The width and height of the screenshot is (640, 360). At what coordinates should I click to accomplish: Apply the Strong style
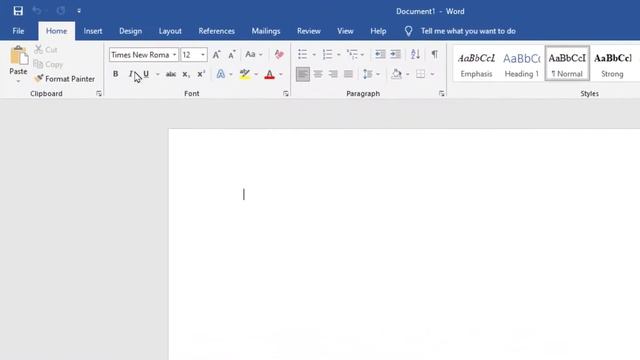(x=612, y=64)
